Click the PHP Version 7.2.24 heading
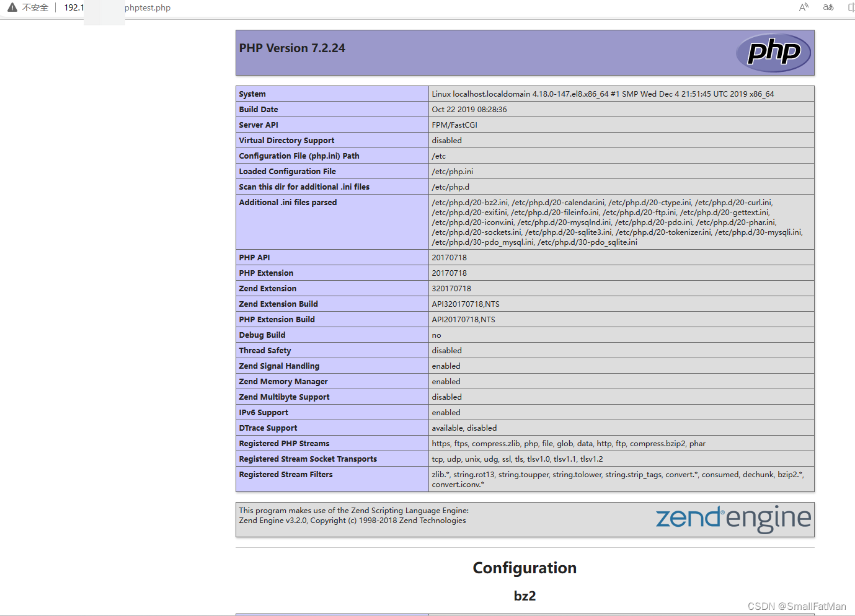The width and height of the screenshot is (855, 616). [292, 48]
